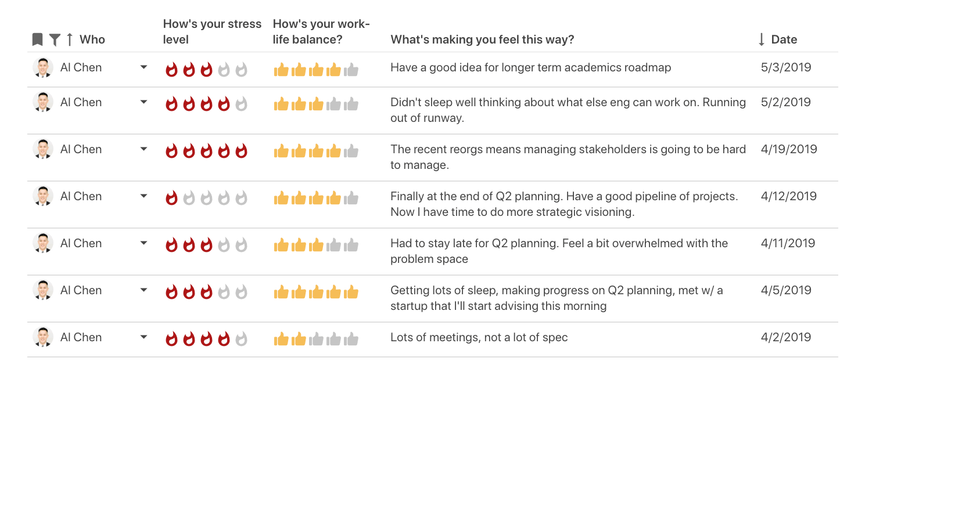Click fifth thumbs-up on 5/2/2019 row
980x520 pixels.
[351, 105]
